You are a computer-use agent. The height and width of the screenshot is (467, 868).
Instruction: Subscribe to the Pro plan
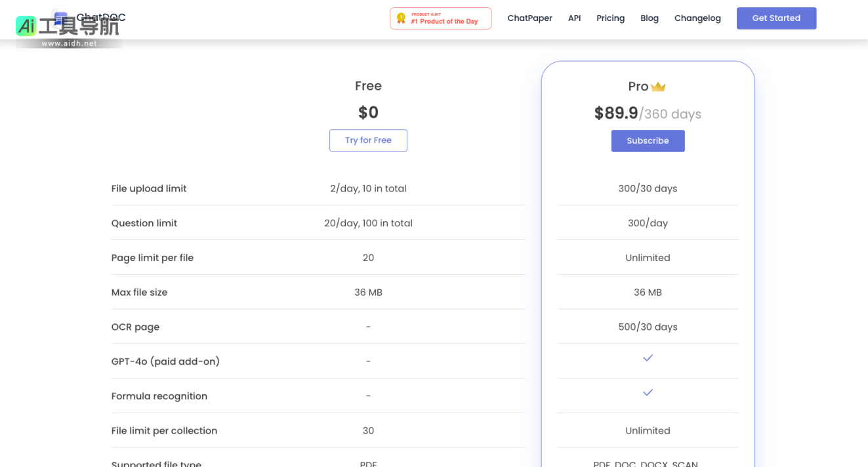pyautogui.click(x=648, y=141)
